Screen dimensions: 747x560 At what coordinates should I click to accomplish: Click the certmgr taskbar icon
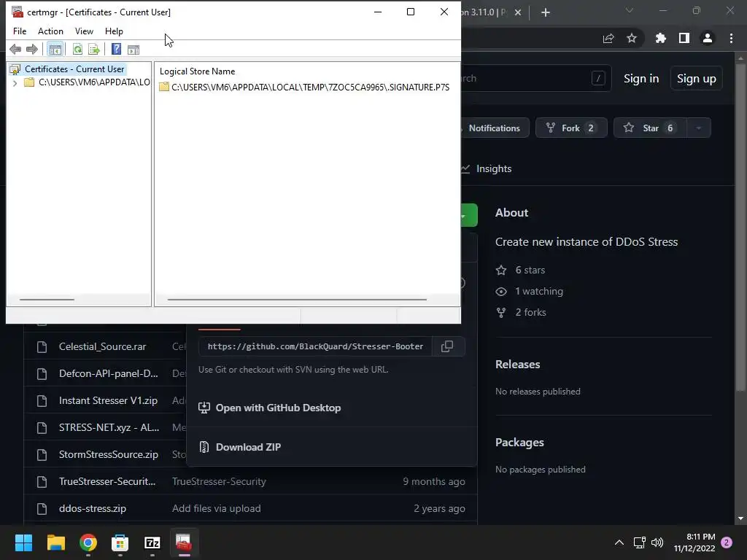pos(184,542)
